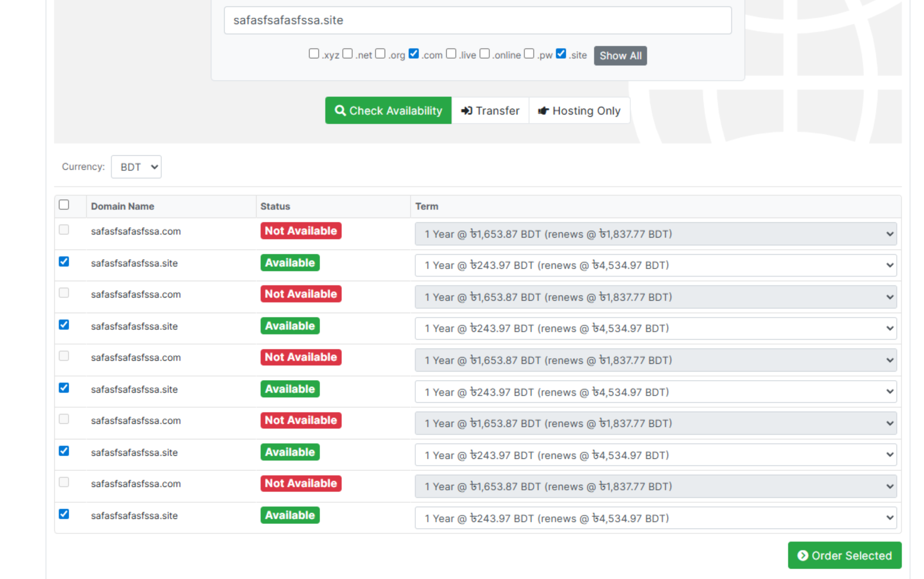Open term dropdown for last .site row
The width and height of the screenshot is (924, 579).
[655, 518]
